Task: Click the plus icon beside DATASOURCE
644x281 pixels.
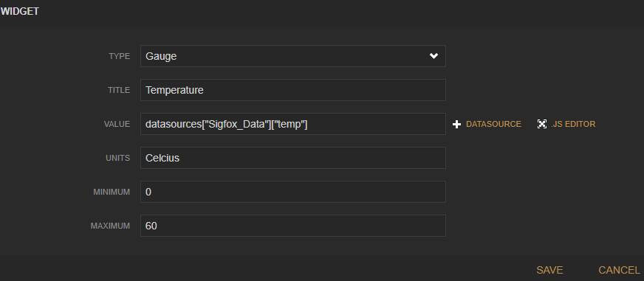Action: pos(456,125)
